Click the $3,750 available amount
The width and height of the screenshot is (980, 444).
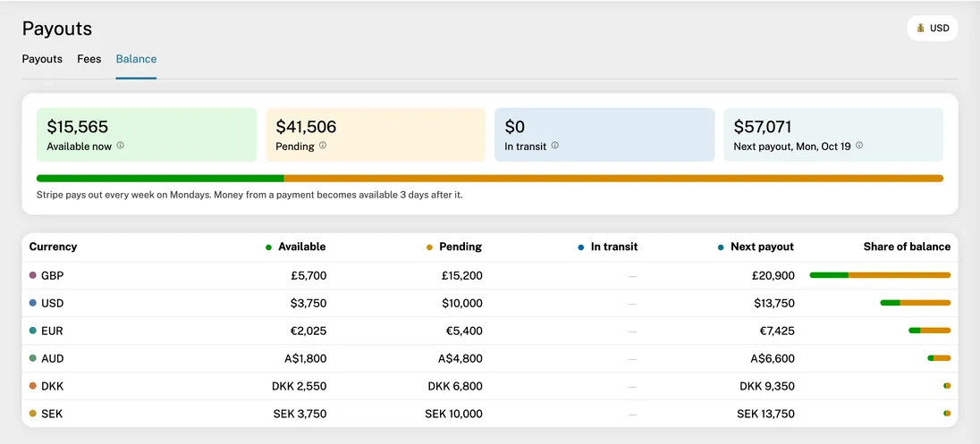(x=308, y=304)
